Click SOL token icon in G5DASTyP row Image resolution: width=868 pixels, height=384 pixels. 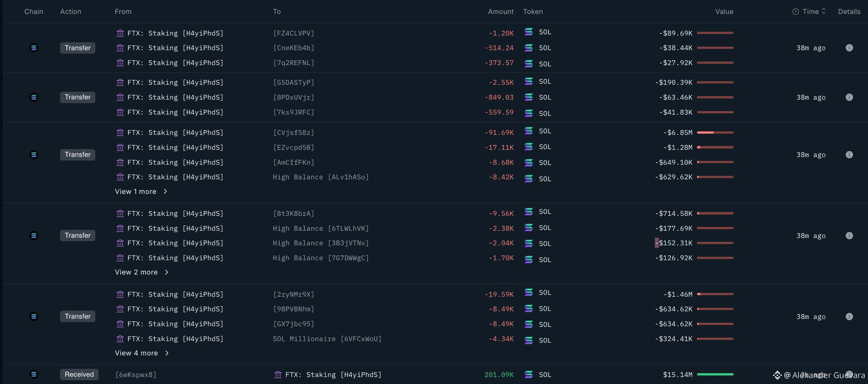tap(529, 81)
